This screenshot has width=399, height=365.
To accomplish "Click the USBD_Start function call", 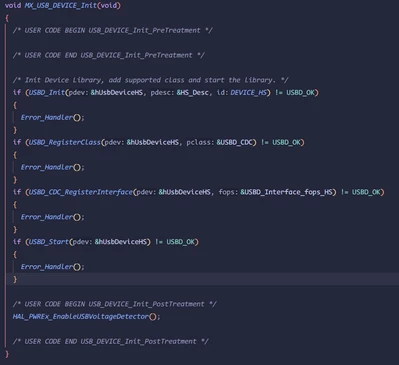I will [49, 242].
